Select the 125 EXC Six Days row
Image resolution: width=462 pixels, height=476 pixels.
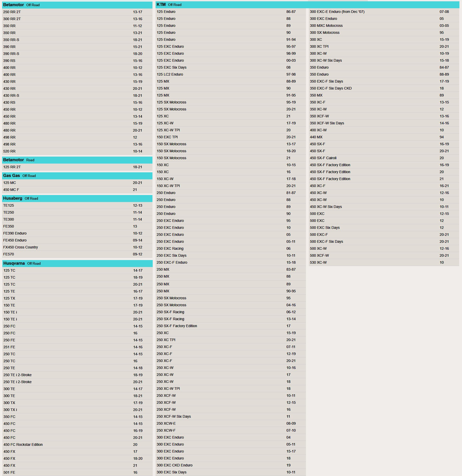231,67
